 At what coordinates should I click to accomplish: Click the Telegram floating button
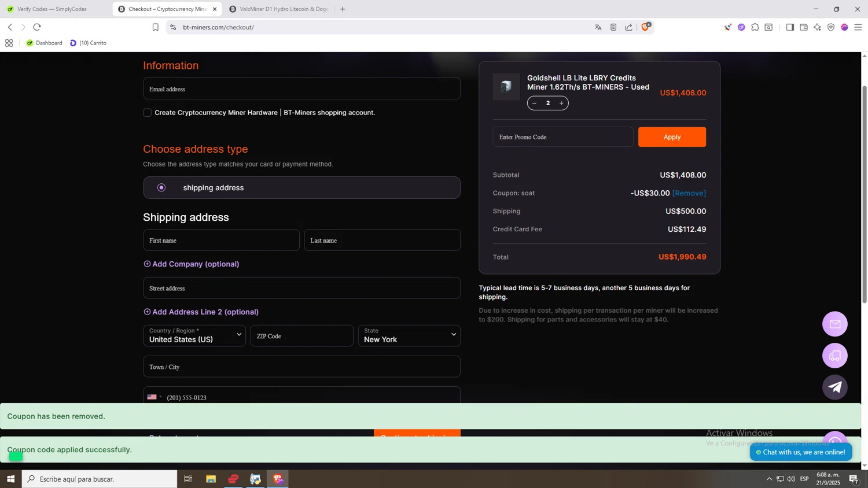coord(835,387)
